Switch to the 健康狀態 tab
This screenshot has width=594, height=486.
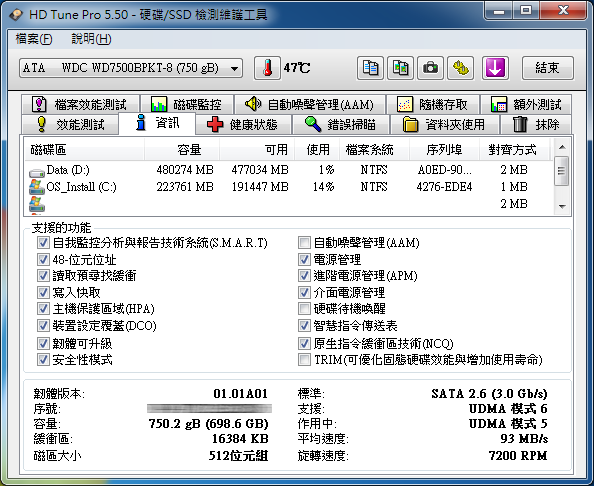[x=244, y=124]
